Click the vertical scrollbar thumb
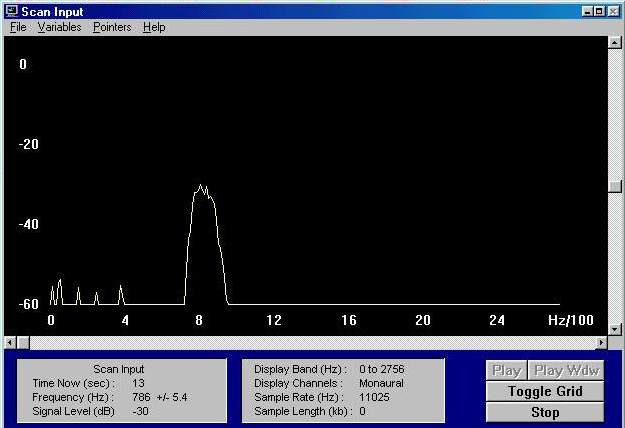This screenshot has height=428, width=625. [x=615, y=185]
